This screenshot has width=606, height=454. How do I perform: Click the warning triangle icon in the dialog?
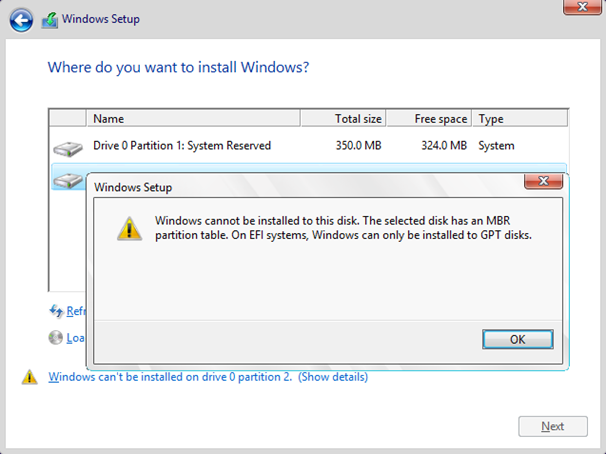pos(129,228)
